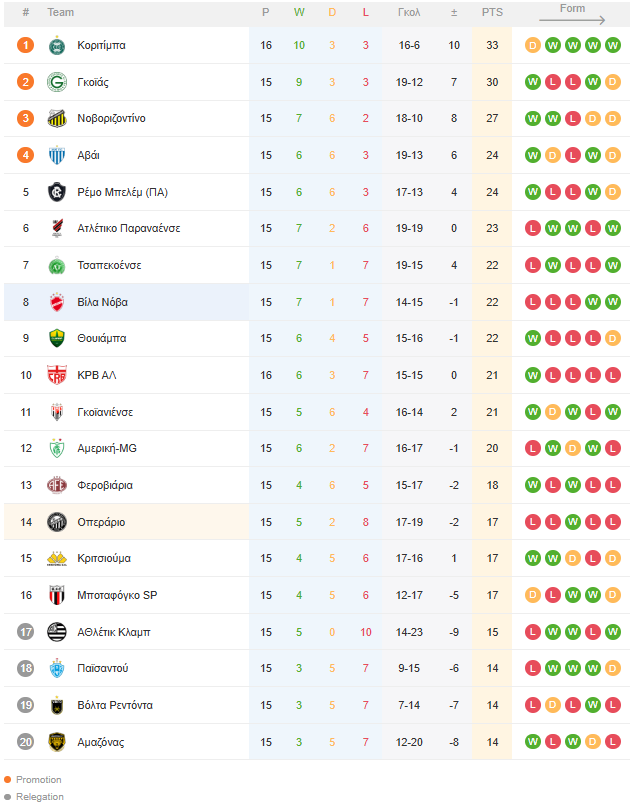Image resolution: width=632 pixels, height=811 pixels.
Task: Click the Αμαζόνας team logo icon
Action: click(57, 742)
